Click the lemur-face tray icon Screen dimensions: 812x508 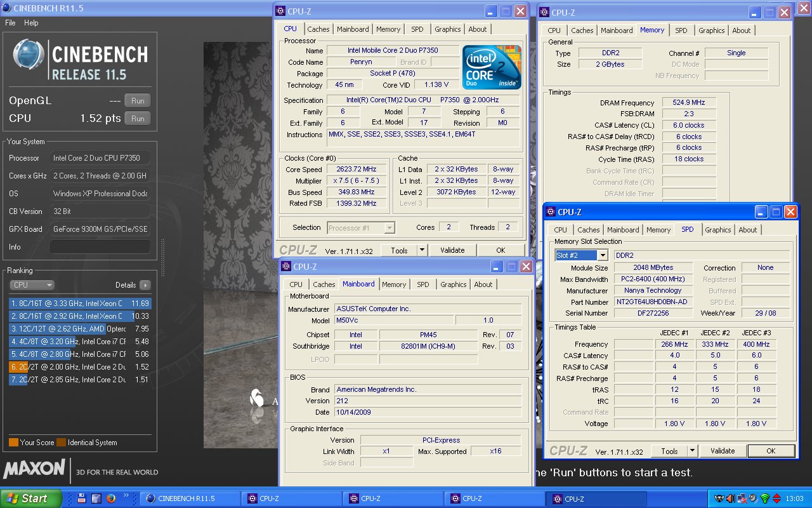click(719, 498)
